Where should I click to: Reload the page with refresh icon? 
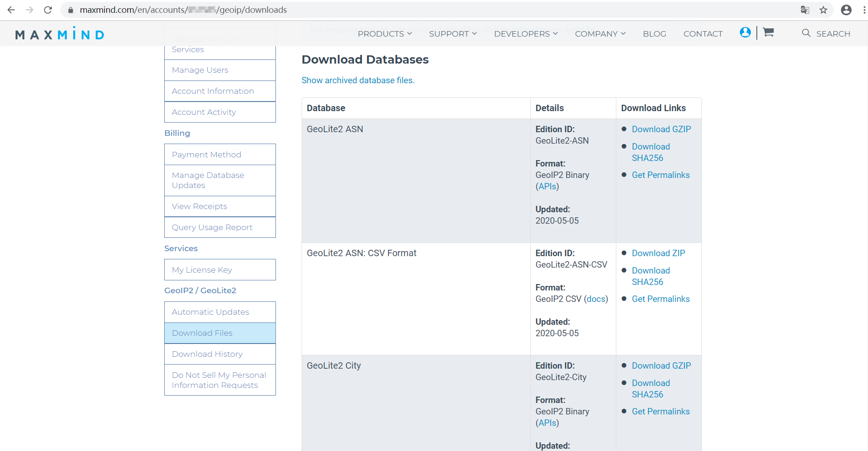pyautogui.click(x=48, y=10)
